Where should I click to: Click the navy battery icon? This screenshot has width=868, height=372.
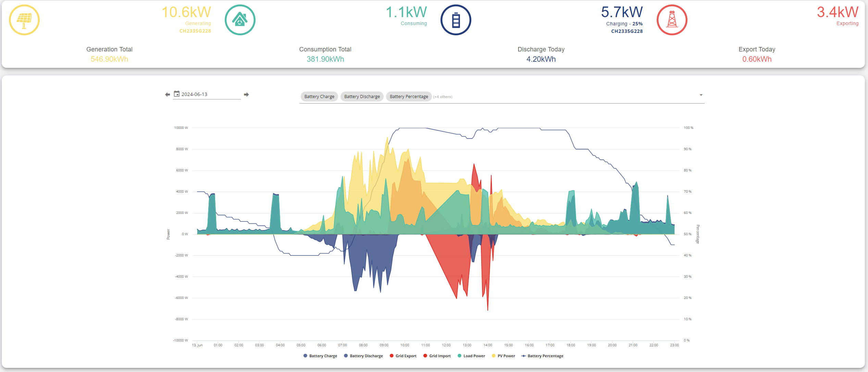click(456, 20)
